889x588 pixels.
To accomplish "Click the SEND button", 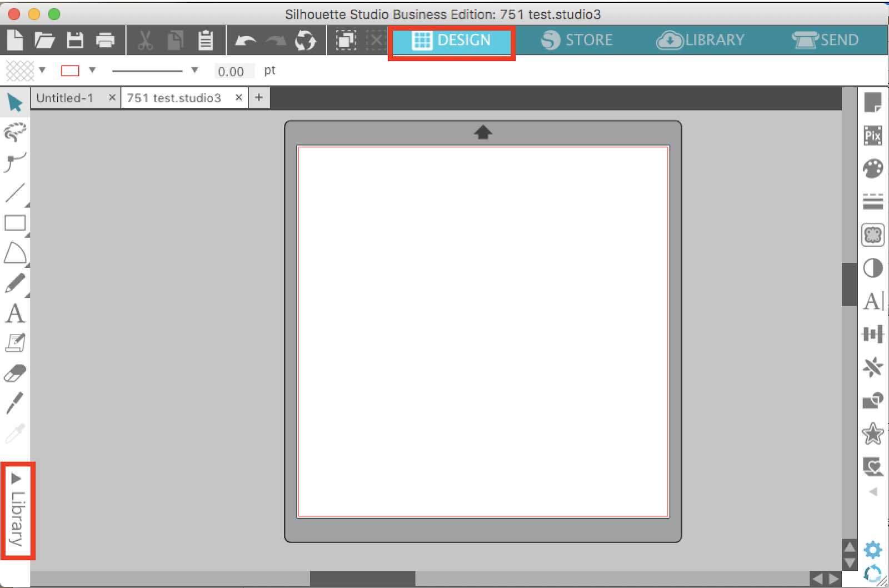I will (x=826, y=40).
